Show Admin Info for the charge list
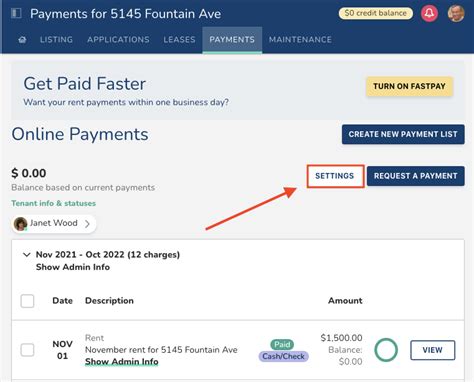Image resolution: width=474 pixels, height=382 pixels. pyautogui.click(x=73, y=267)
